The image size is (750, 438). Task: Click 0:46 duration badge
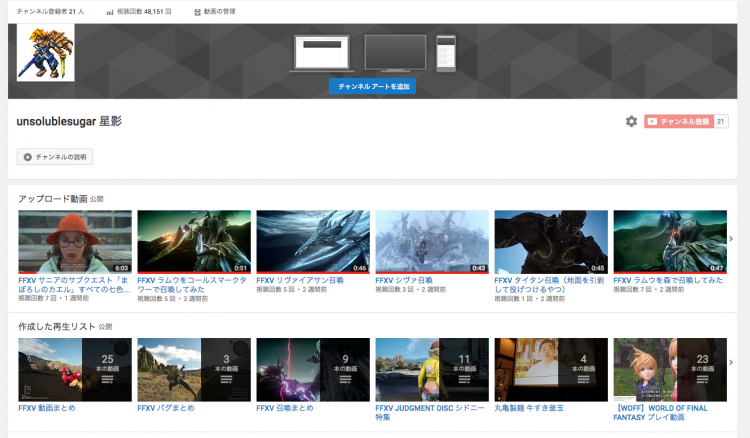click(360, 268)
